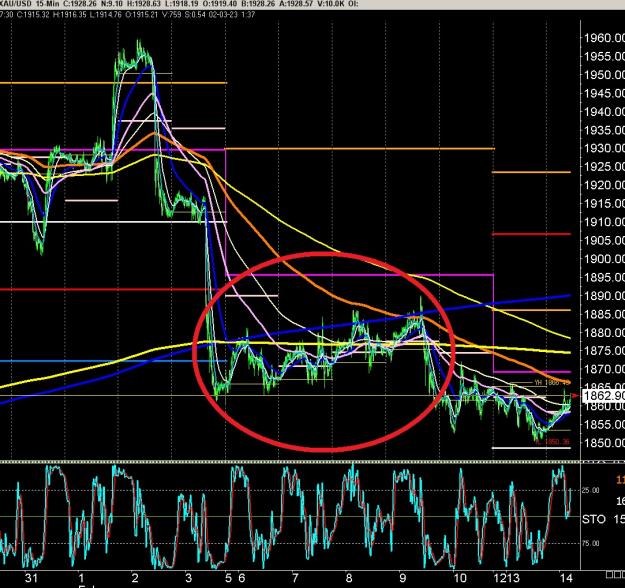The height and width of the screenshot is (588, 625).
Task: Click the 1855.00 price axis label
Action: [x=604, y=425]
